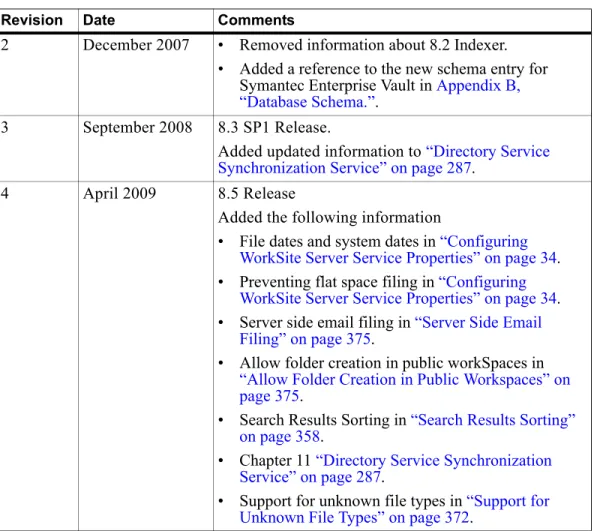Open the Server Side Email Filing page 375 link
This screenshot has width=597, height=531.
pyautogui.click(x=390, y=330)
